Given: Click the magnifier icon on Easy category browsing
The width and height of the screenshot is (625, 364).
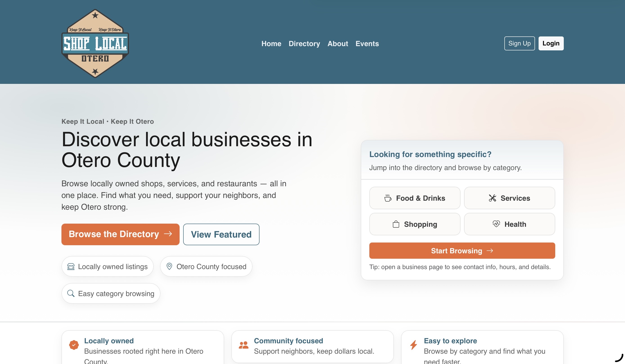Looking at the screenshot, I should pyautogui.click(x=71, y=293).
